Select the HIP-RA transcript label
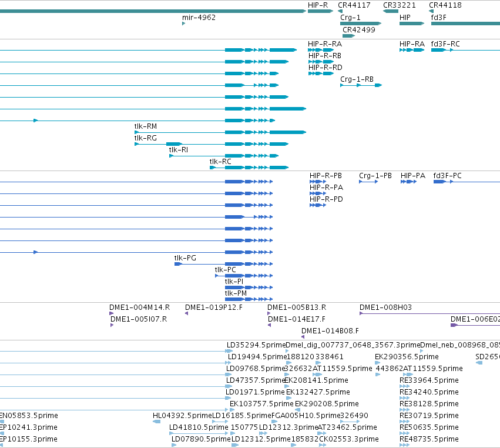This screenshot has width=500, height=448. pyautogui.click(x=412, y=44)
